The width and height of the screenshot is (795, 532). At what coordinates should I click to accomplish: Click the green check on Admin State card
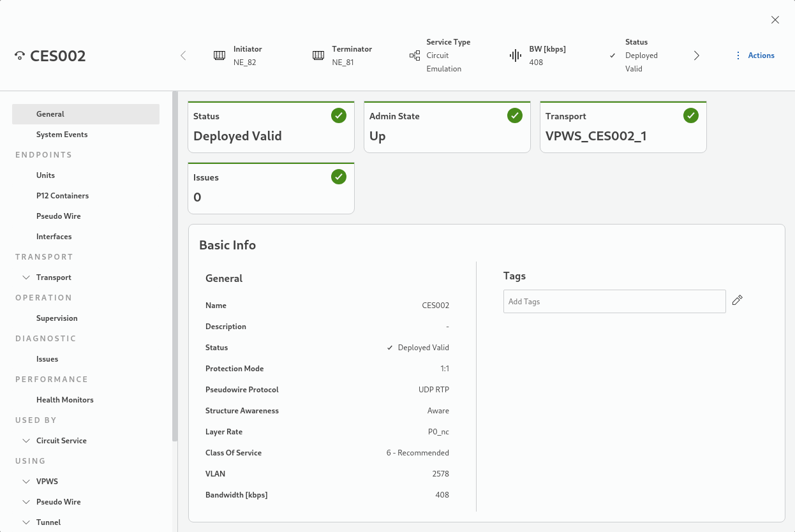click(x=515, y=115)
